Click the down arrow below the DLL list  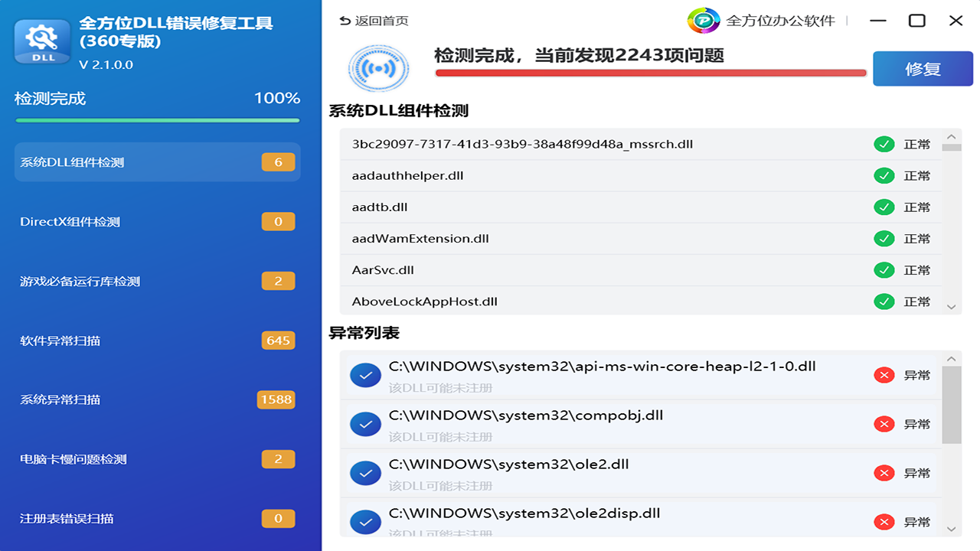pos(951,305)
